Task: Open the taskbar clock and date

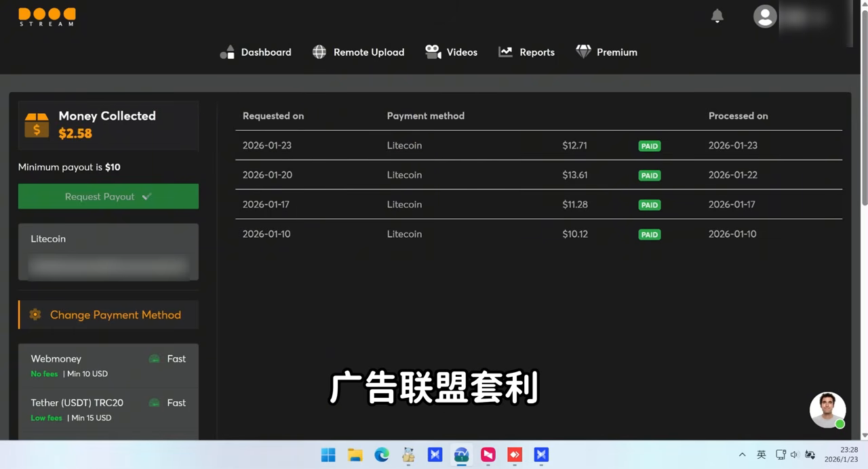Action: pos(842,455)
